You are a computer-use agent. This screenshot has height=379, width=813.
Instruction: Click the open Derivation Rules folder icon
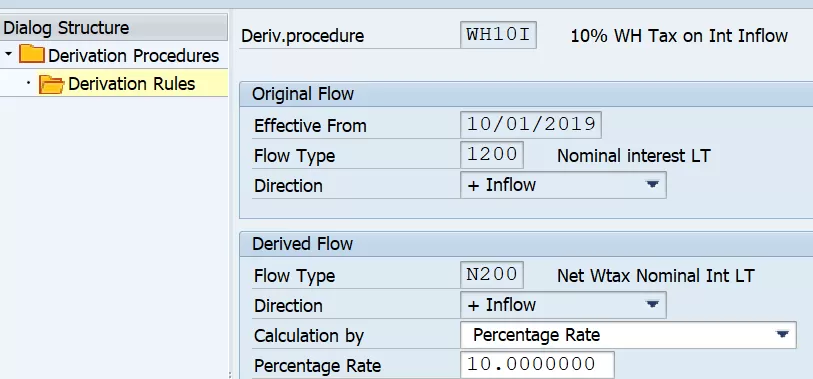(x=51, y=84)
